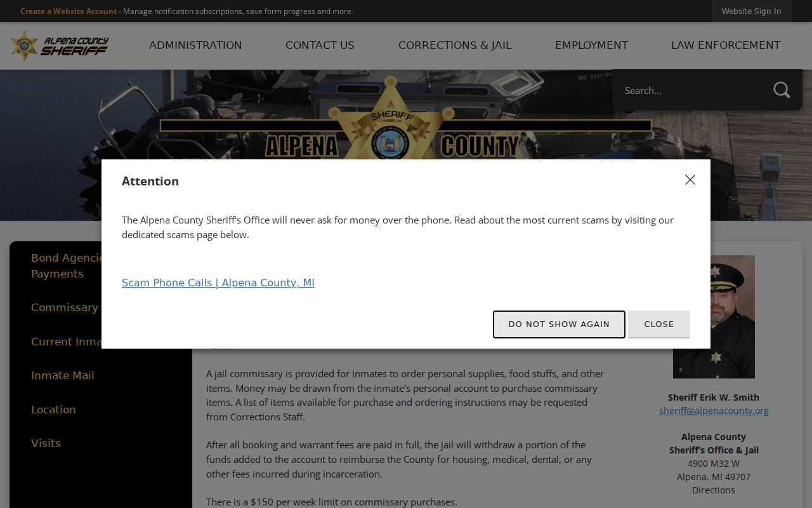Email sheriff@alpenacounty.org link
This screenshot has width=812, height=508.
tap(714, 410)
